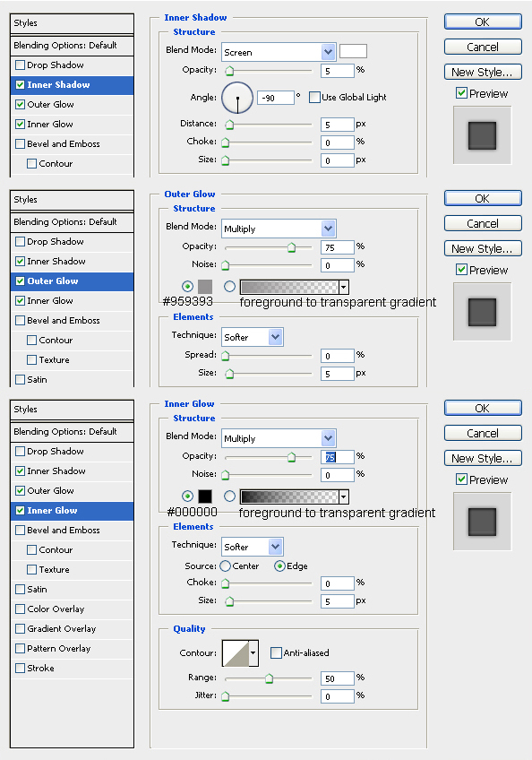Open the Outer Glow Technique Softer dropdown
The image size is (532, 760).
253,337
